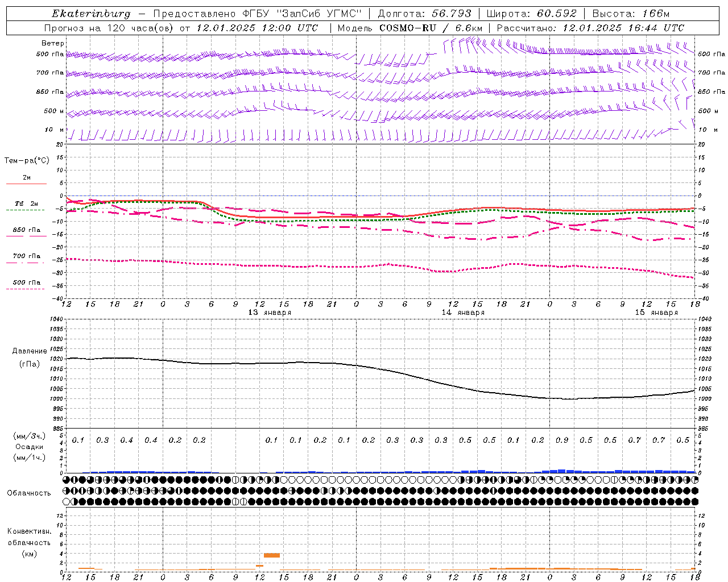This screenshot has height=582, width=728.
Task: Click the 'Предоставлено ФГБУ "ЗапСиб УГМС"' provider text
Action: pyautogui.click(x=257, y=14)
